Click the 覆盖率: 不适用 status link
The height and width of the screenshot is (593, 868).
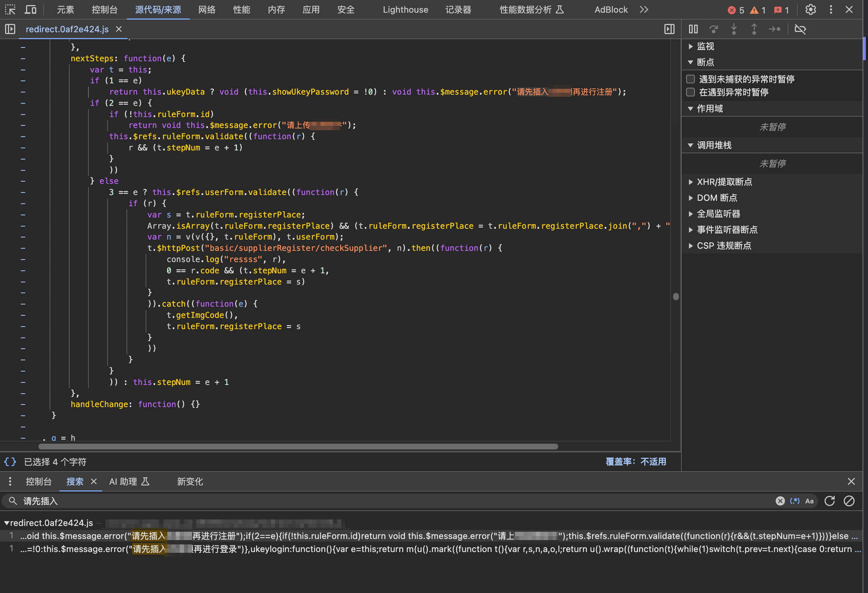tap(636, 462)
